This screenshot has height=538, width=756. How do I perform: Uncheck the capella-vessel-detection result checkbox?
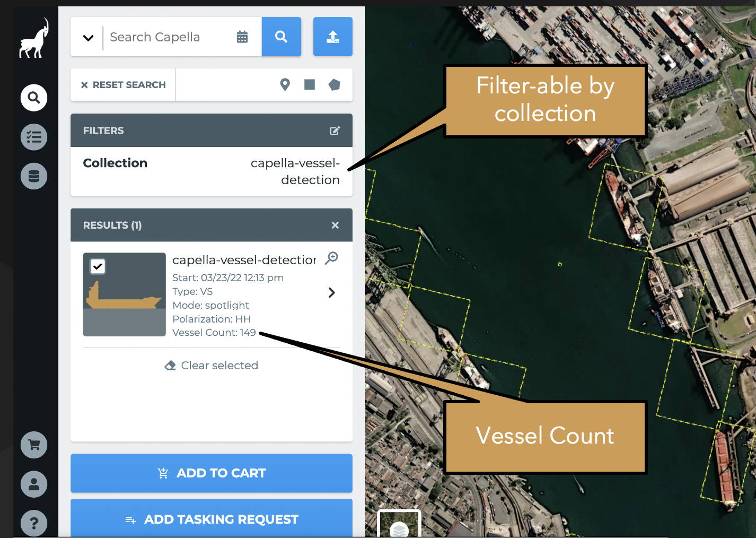[98, 266]
